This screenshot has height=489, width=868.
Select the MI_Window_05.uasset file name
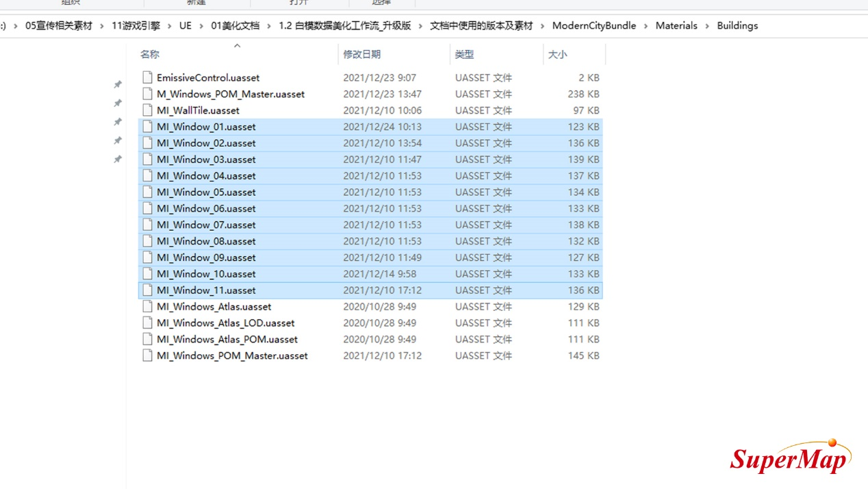(x=206, y=192)
